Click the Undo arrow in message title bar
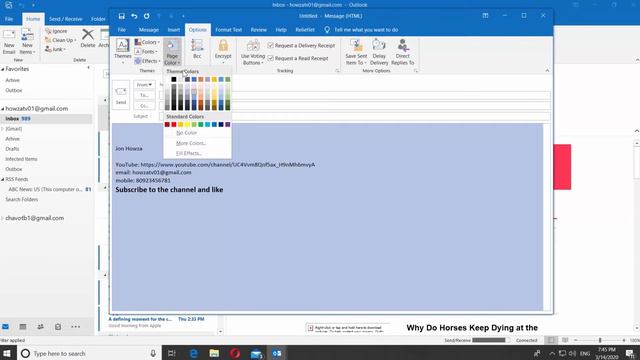 coord(134,16)
